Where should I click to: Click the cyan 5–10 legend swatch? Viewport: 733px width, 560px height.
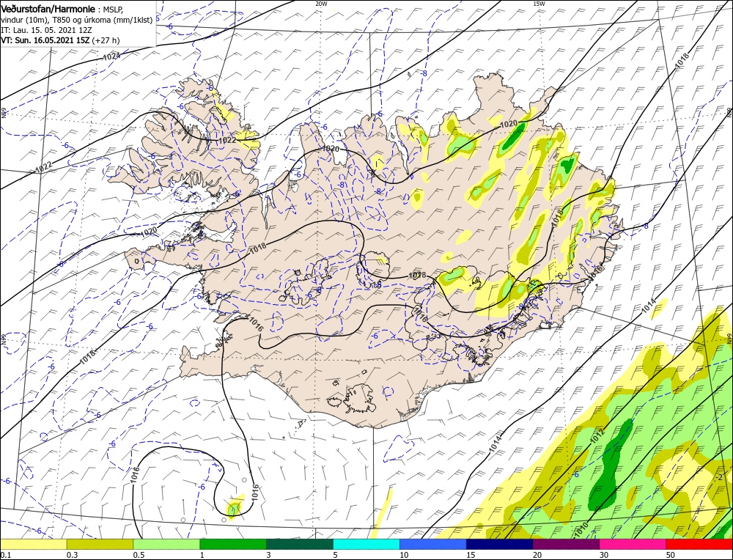pyautogui.click(x=366, y=544)
